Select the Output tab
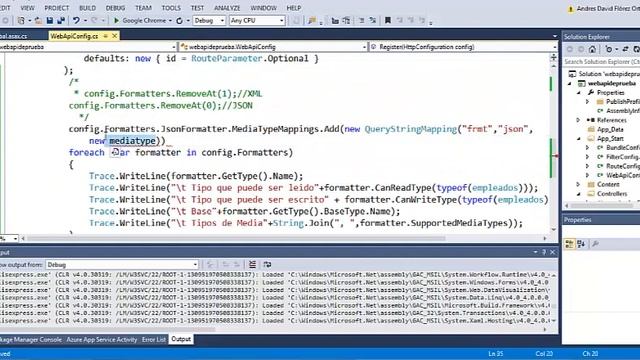640x360 pixels. 181,340
